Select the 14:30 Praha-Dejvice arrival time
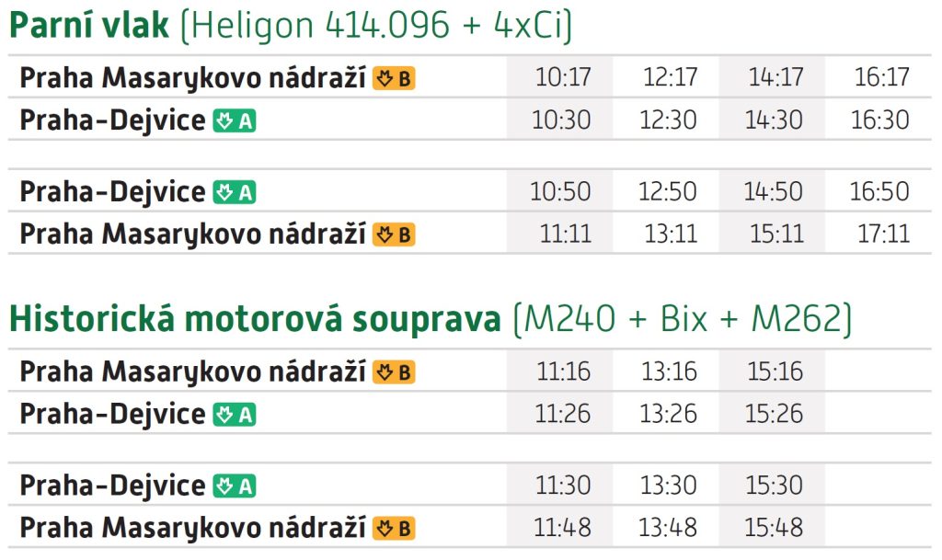Viewport: 942px width, 560px height. [774, 120]
